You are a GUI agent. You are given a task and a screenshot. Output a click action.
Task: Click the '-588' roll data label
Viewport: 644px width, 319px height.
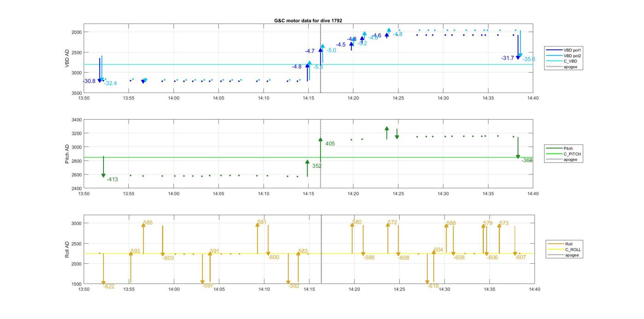(x=369, y=258)
